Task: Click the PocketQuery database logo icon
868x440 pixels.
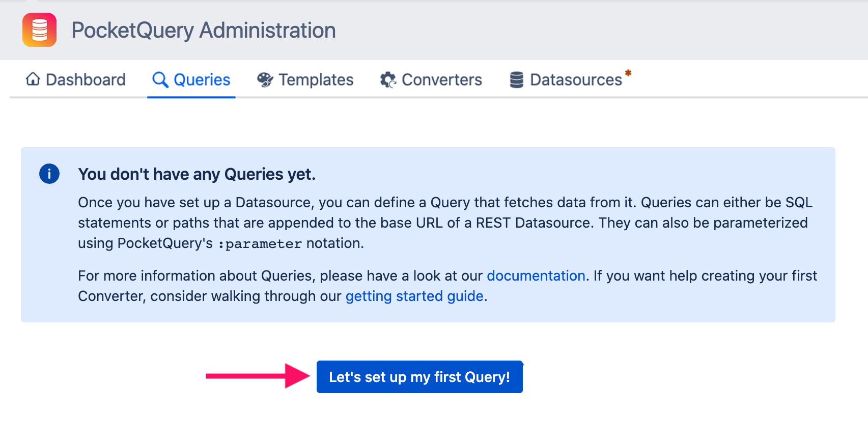Action: pyautogui.click(x=39, y=30)
